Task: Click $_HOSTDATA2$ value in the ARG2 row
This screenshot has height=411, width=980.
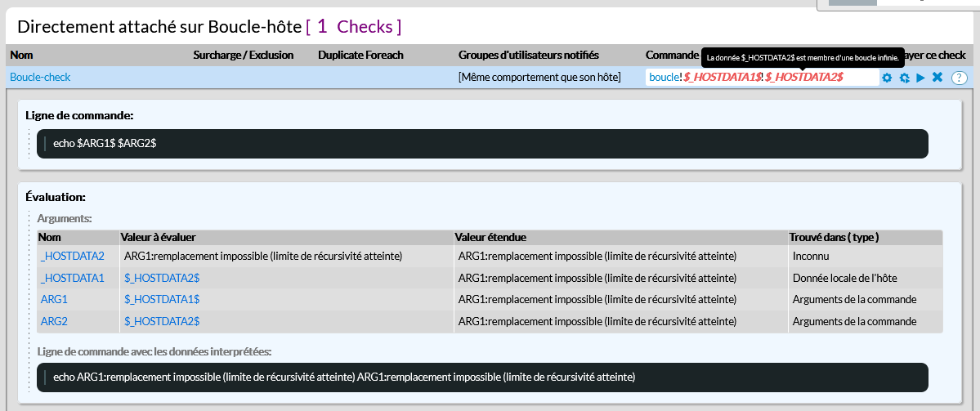Action: [x=162, y=321]
